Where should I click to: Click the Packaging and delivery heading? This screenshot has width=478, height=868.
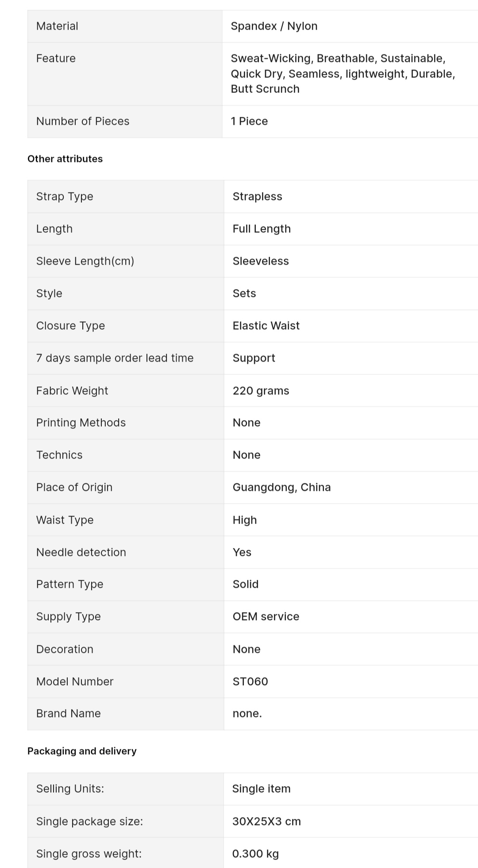pyautogui.click(x=82, y=751)
